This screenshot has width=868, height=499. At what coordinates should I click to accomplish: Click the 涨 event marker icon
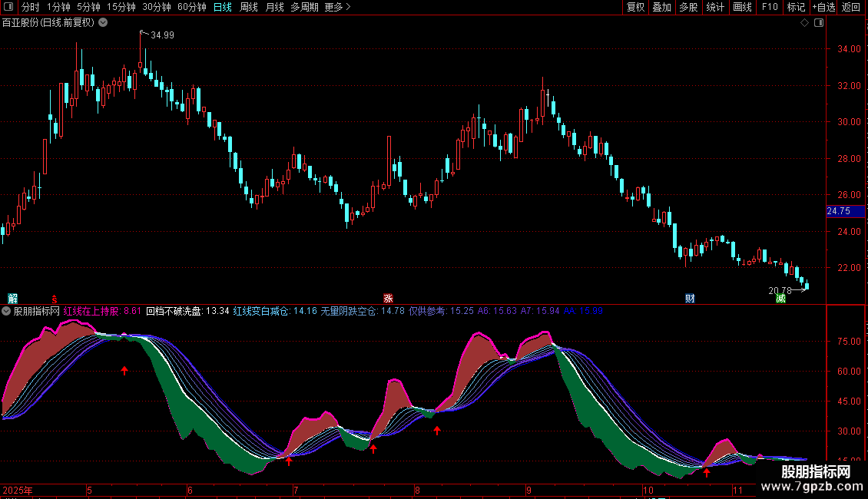point(389,298)
